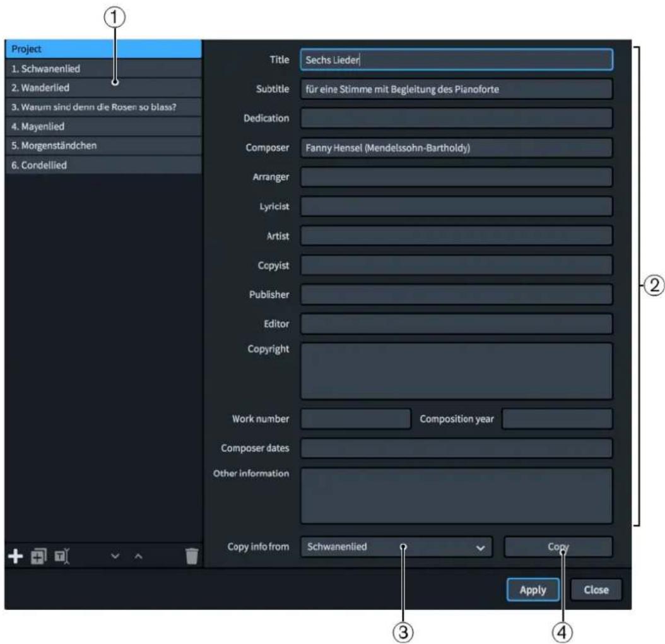Duplicate the selected flow
The height and width of the screenshot is (644, 665).
(38, 556)
